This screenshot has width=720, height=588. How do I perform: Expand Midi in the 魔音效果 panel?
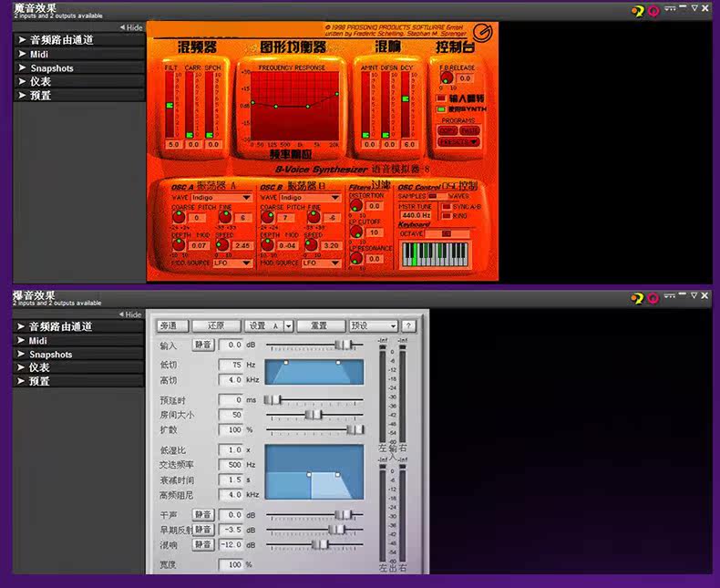tap(79, 54)
